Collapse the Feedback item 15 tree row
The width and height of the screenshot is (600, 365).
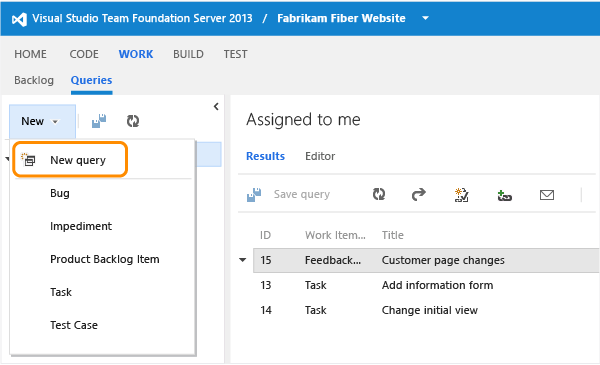[x=243, y=260]
